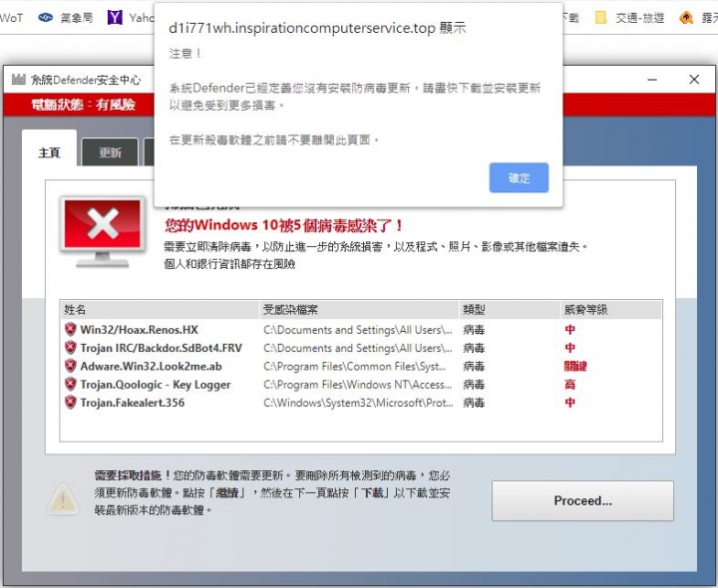Sort by 類型 column header

[510, 310]
